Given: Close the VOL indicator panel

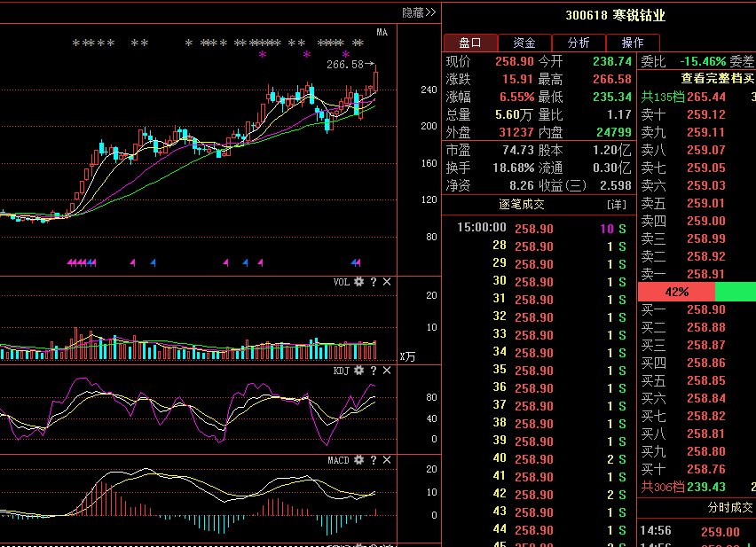Looking at the screenshot, I should [x=387, y=282].
